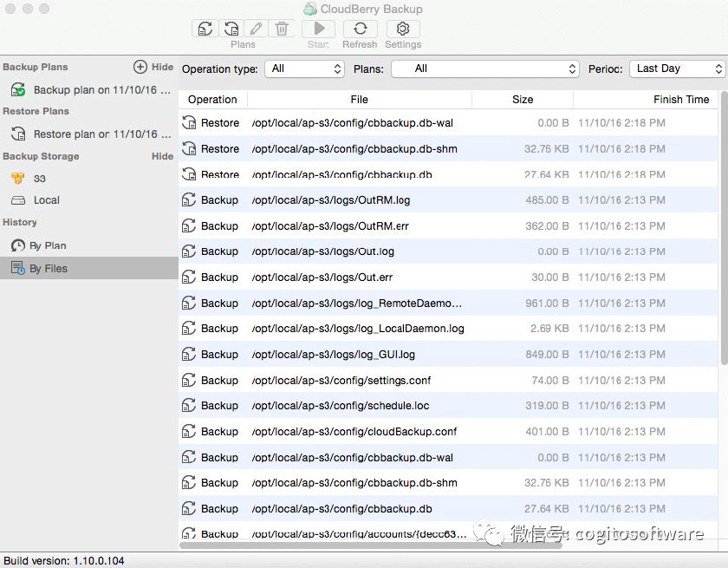Click the restore icon for cbbackup.db-shm row
The height and width of the screenshot is (568, 728).
(189, 148)
